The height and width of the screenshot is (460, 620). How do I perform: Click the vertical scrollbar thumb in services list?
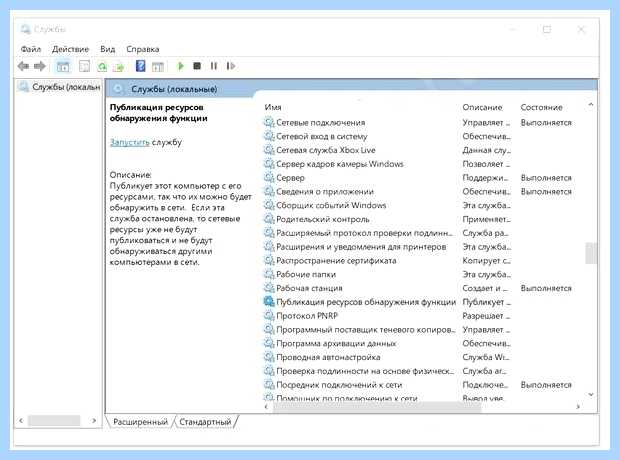coord(591,253)
